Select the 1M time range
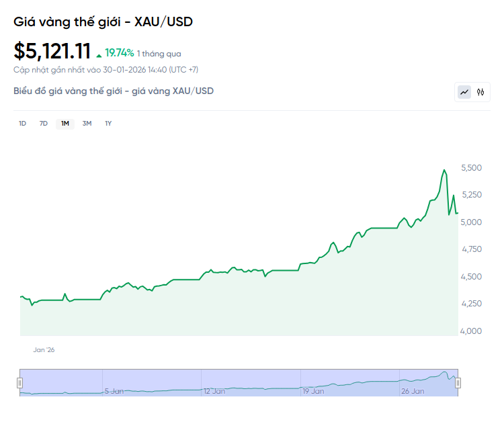 tap(65, 123)
